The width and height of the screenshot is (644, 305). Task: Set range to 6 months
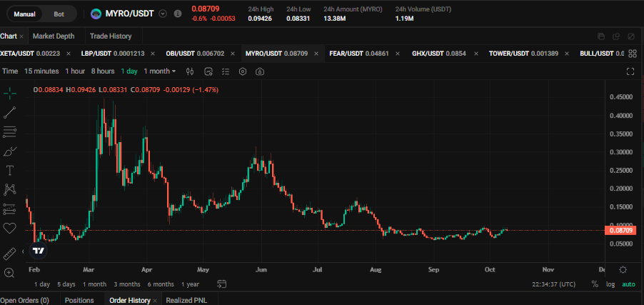point(161,284)
